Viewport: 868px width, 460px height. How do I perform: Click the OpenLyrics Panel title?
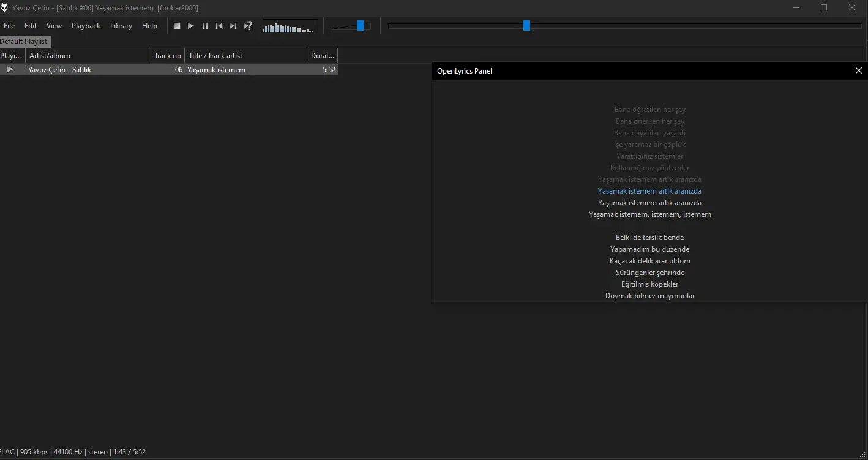point(465,71)
